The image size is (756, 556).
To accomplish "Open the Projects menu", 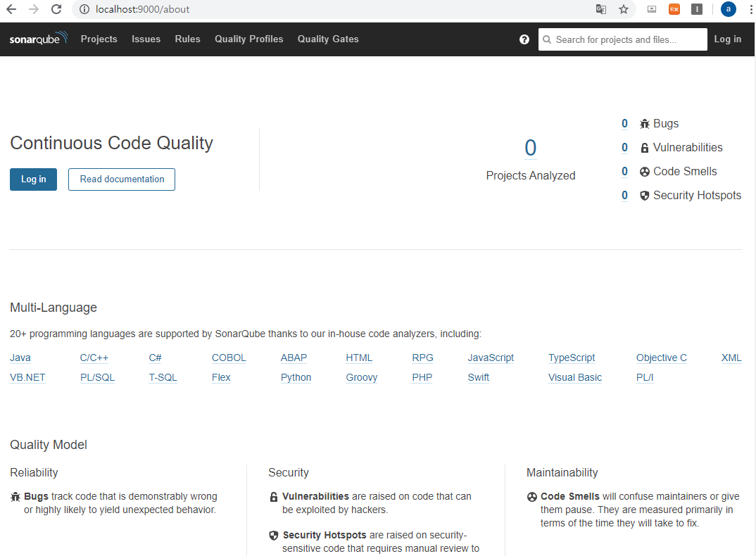I will (x=99, y=39).
